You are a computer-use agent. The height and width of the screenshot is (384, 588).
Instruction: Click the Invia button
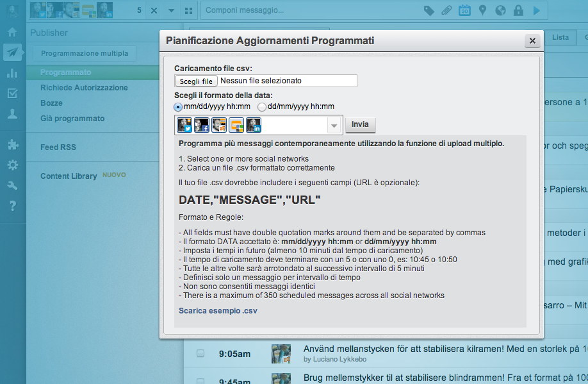360,124
